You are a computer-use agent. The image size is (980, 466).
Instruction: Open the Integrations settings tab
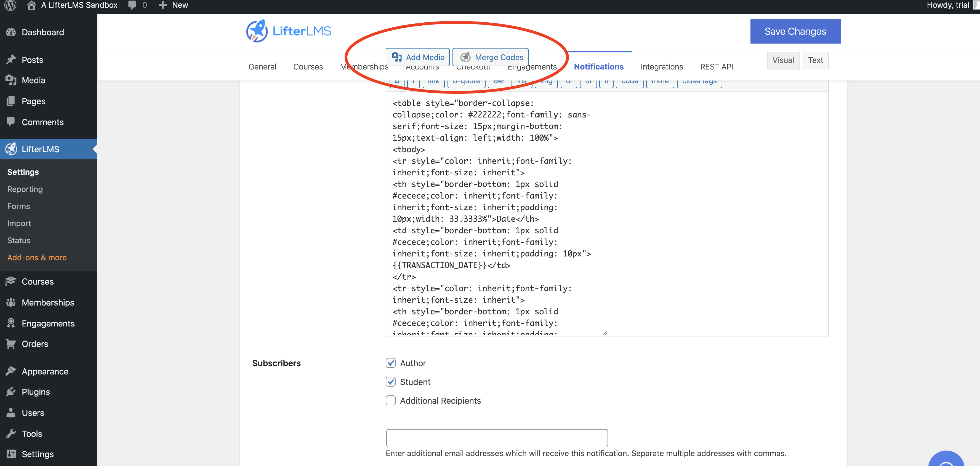pos(662,66)
